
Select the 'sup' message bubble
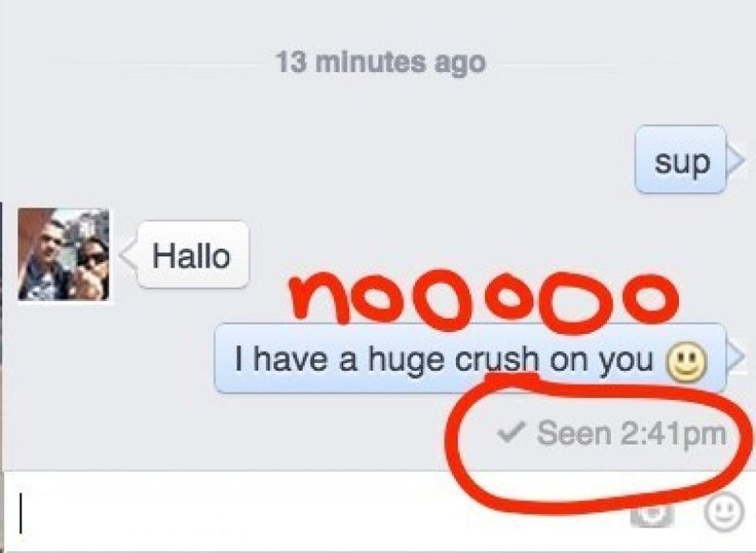click(x=680, y=160)
